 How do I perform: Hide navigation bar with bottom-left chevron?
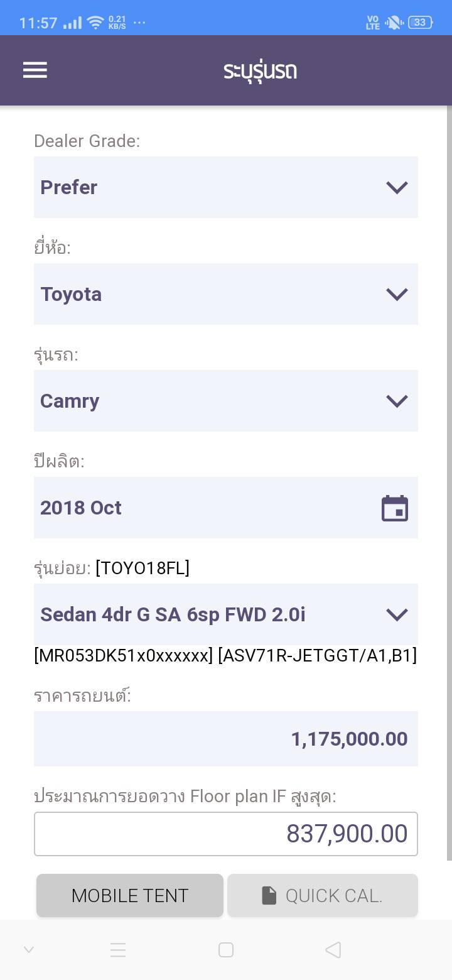tap(29, 950)
